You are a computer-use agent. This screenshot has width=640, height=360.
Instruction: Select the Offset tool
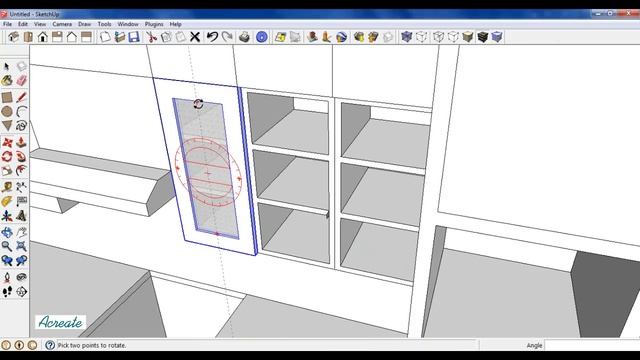[21, 171]
